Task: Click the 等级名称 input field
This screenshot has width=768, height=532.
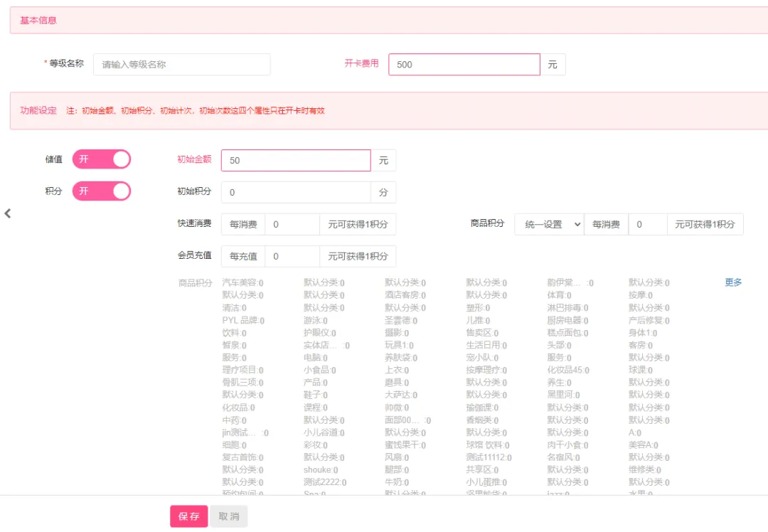Action: pos(181,64)
